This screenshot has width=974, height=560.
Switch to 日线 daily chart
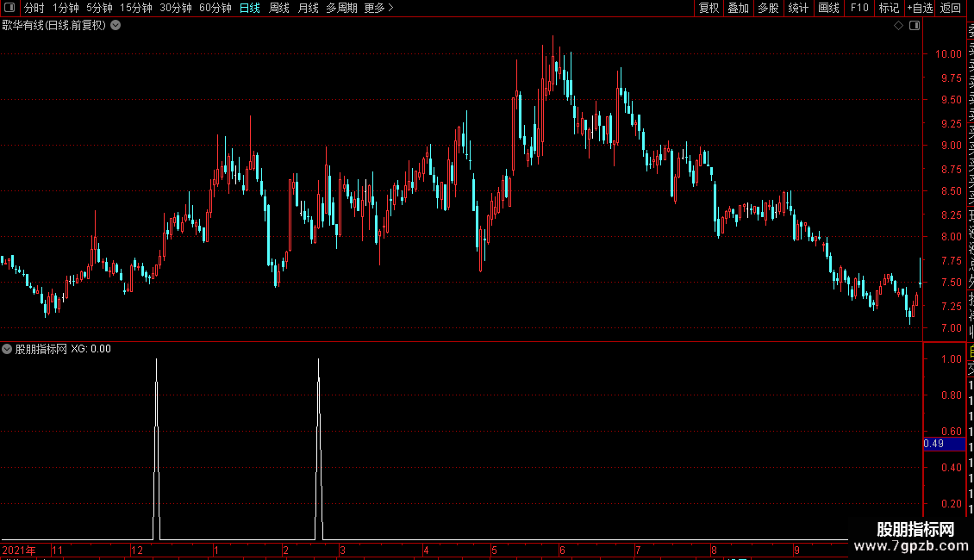point(249,8)
